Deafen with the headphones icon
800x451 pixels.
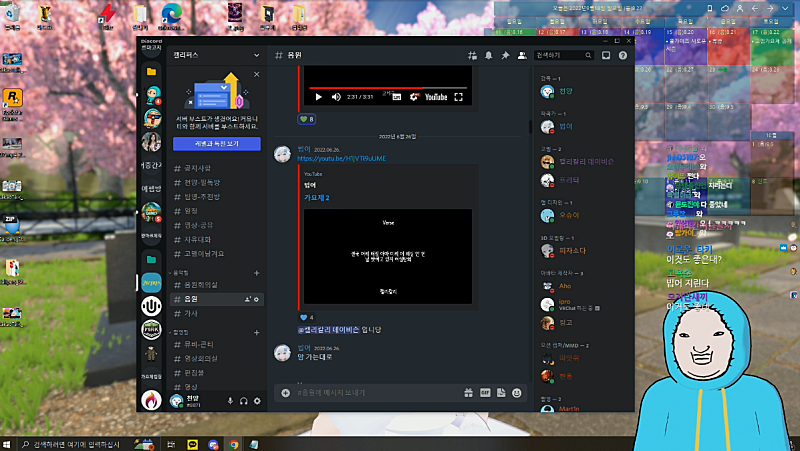[243, 401]
